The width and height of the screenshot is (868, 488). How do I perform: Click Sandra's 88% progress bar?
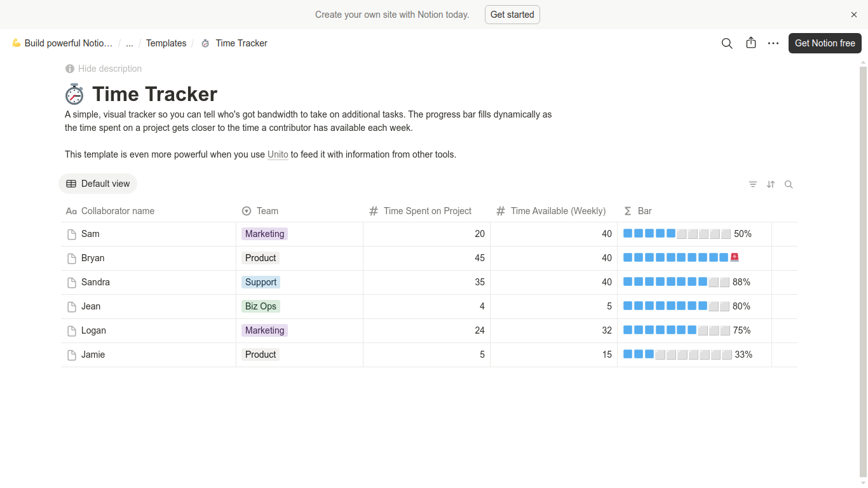pyautogui.click(x=687, y=282)
